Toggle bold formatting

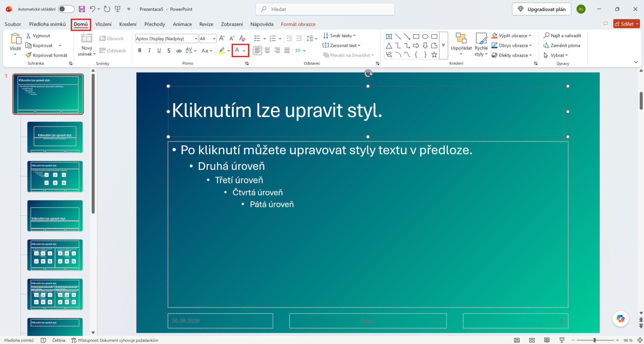point(140,51)
